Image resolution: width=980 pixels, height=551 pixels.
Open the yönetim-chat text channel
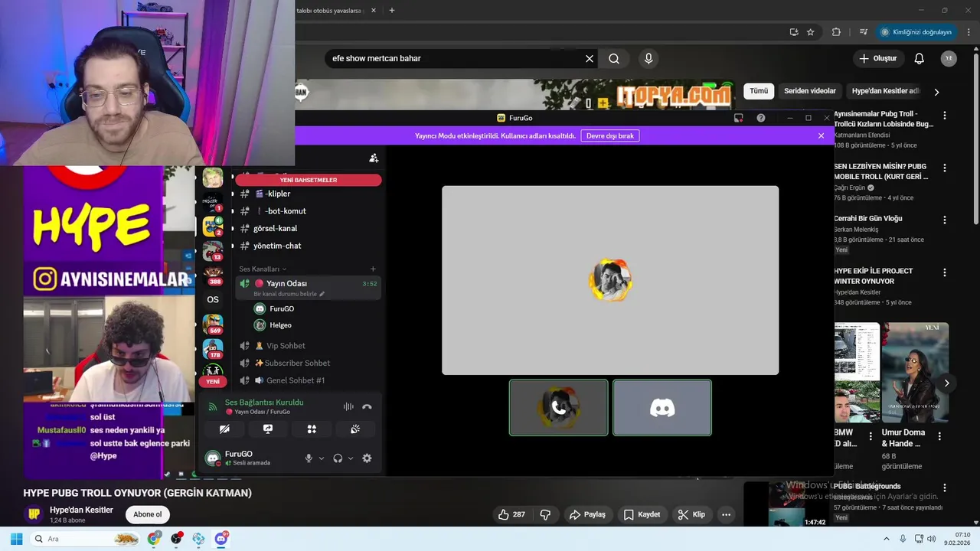308,246
